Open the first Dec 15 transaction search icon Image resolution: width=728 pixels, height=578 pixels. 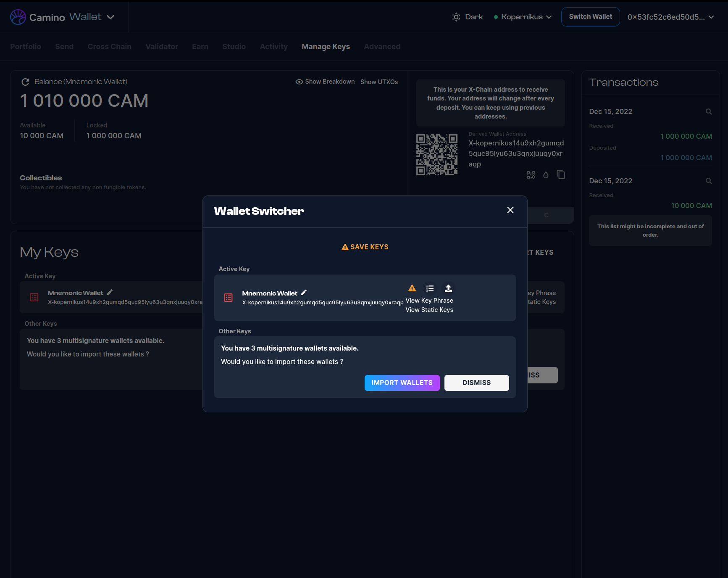[709, 112]
